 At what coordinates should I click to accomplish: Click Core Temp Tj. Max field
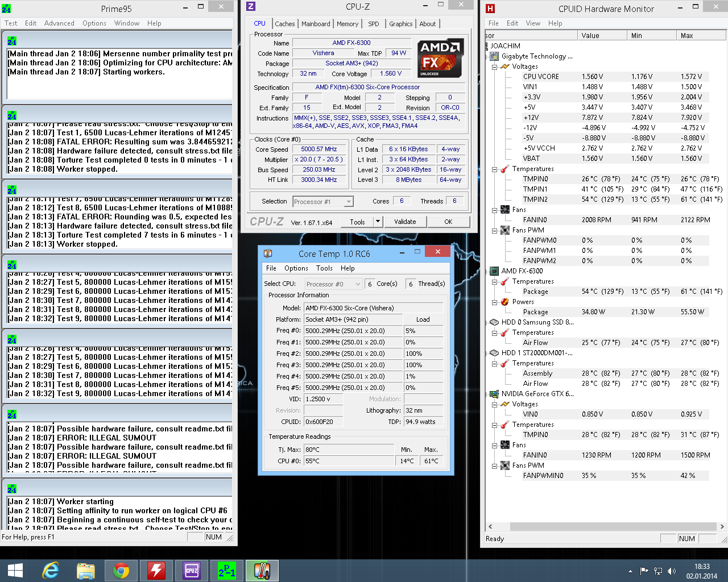tap(349, 450)
